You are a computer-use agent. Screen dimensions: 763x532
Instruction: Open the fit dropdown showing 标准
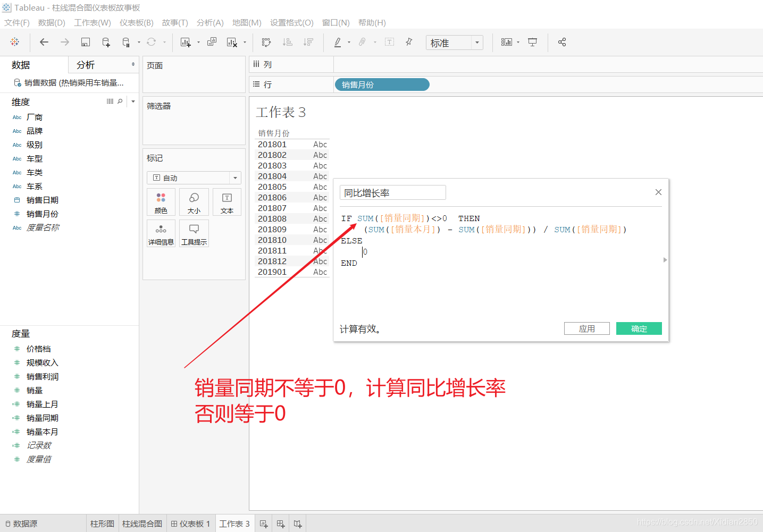(455, 43)
